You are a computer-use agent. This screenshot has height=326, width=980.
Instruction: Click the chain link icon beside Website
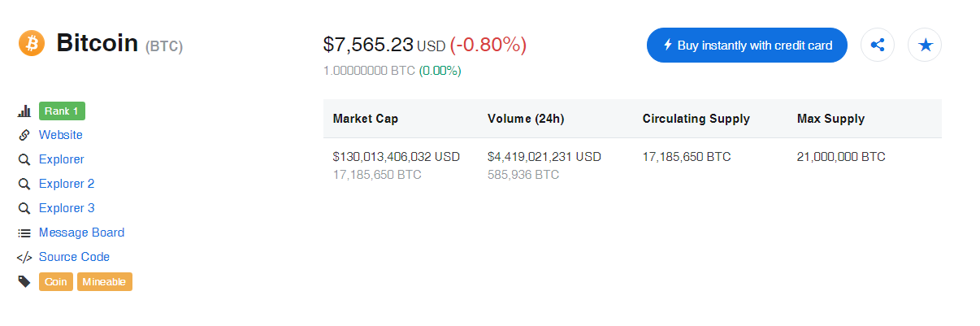[24, 135]
